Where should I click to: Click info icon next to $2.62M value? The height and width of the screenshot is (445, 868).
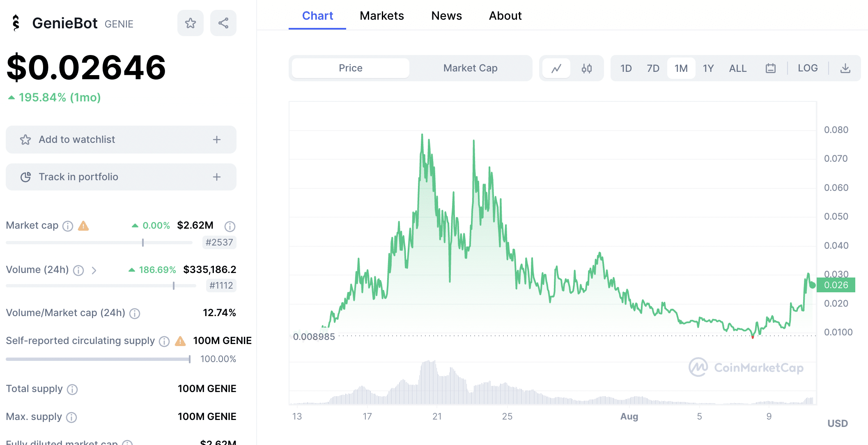pos(230,226)
